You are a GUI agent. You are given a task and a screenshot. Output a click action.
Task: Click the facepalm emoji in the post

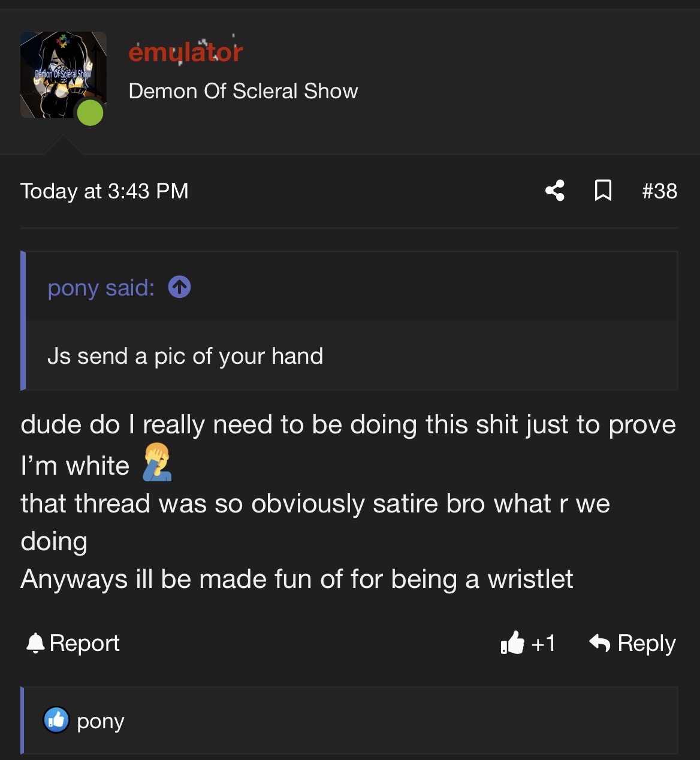[157, 462]
